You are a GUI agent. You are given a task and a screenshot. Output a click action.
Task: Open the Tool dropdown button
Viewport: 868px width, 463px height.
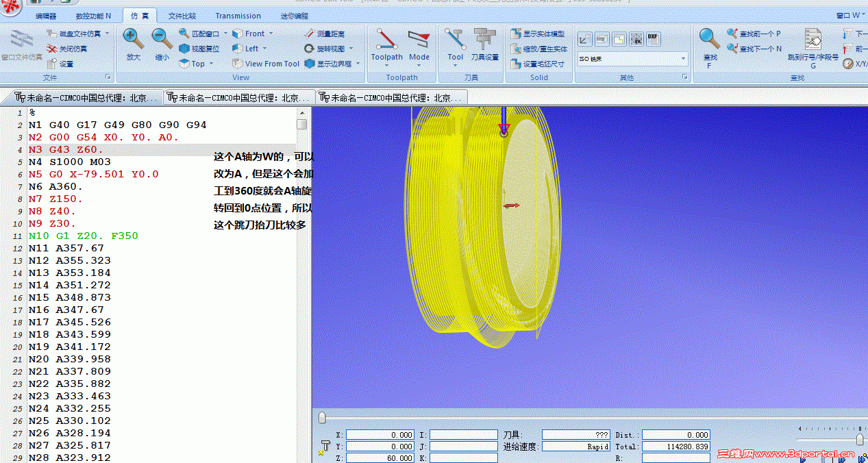coord(456,47)
